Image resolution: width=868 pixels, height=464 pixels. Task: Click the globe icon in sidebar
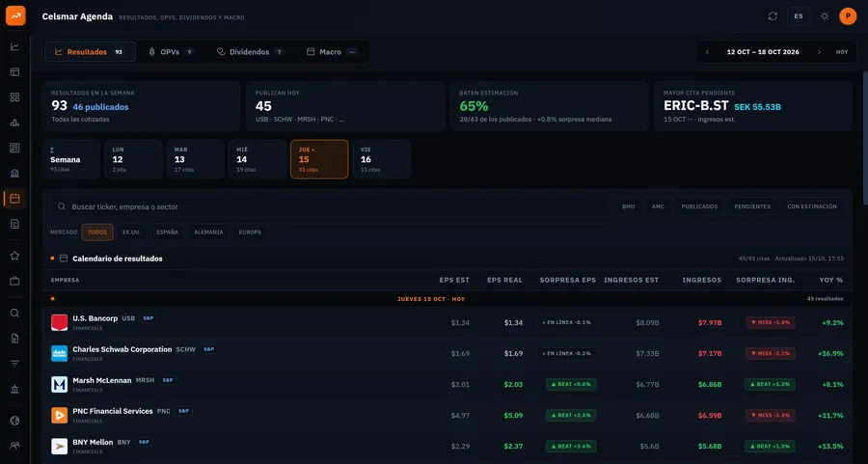(x=14, y=421)
